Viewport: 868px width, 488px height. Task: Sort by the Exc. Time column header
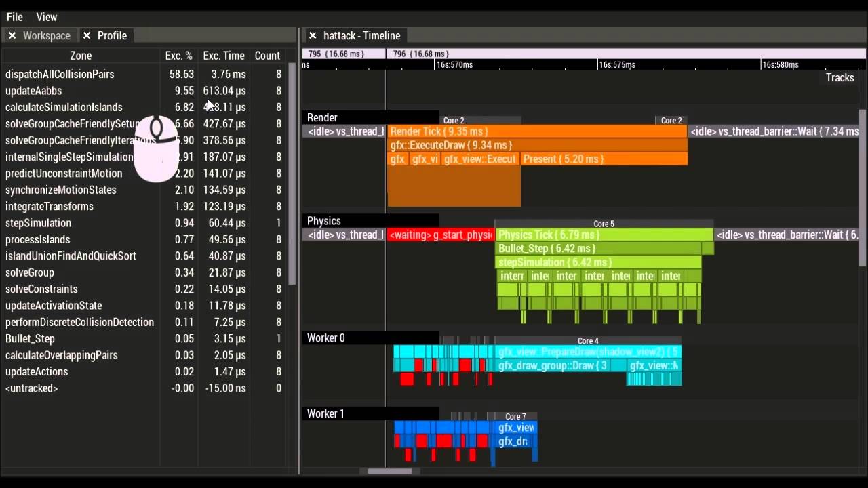224,56
